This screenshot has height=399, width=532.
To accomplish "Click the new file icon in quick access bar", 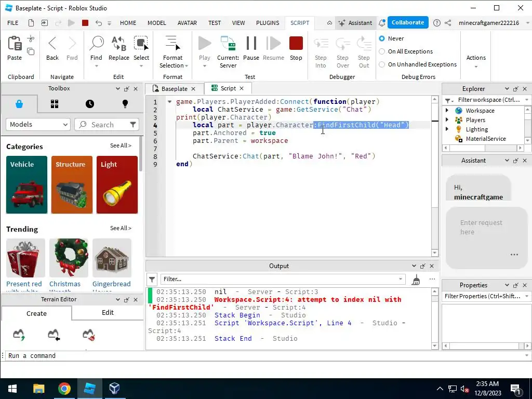I will pyautogui.click(x=31, y=23).
